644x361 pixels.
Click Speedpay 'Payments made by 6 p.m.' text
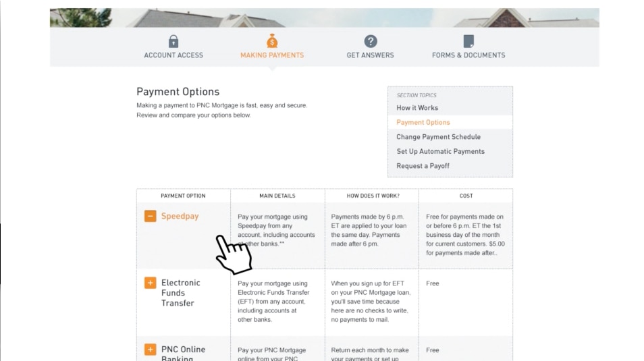[x=369, y=230]
